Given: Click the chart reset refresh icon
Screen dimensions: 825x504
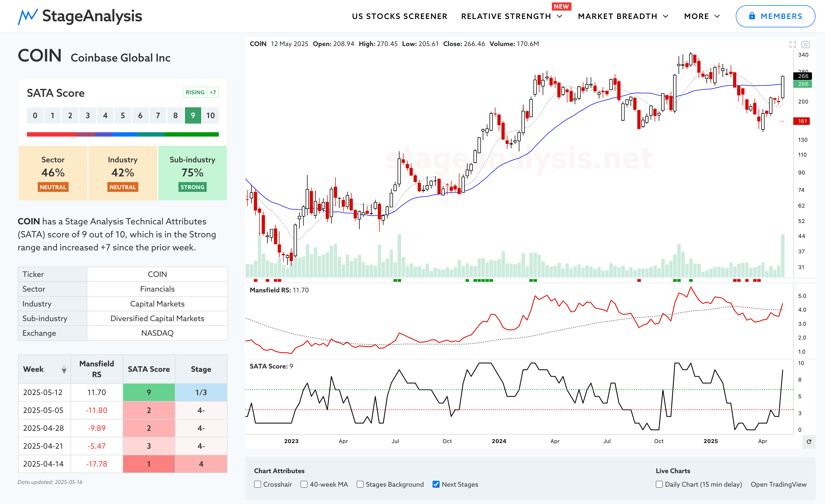Looking at the screenshot, I should click(809, 441).
